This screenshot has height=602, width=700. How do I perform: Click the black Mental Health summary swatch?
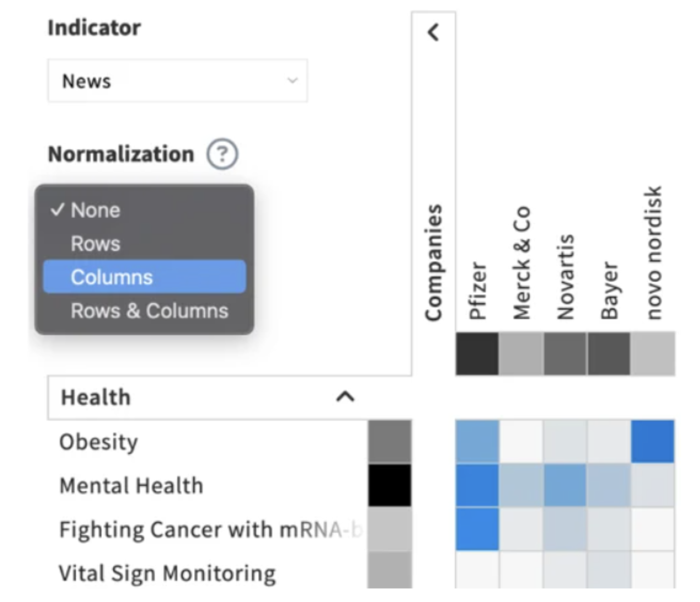click(x=390, y=486)
